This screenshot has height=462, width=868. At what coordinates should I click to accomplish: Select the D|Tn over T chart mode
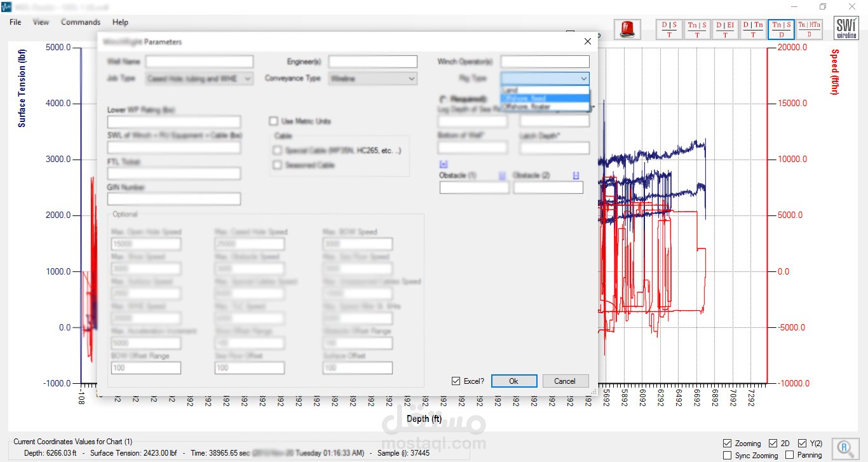pyautogui.click(x=753, y=30)
